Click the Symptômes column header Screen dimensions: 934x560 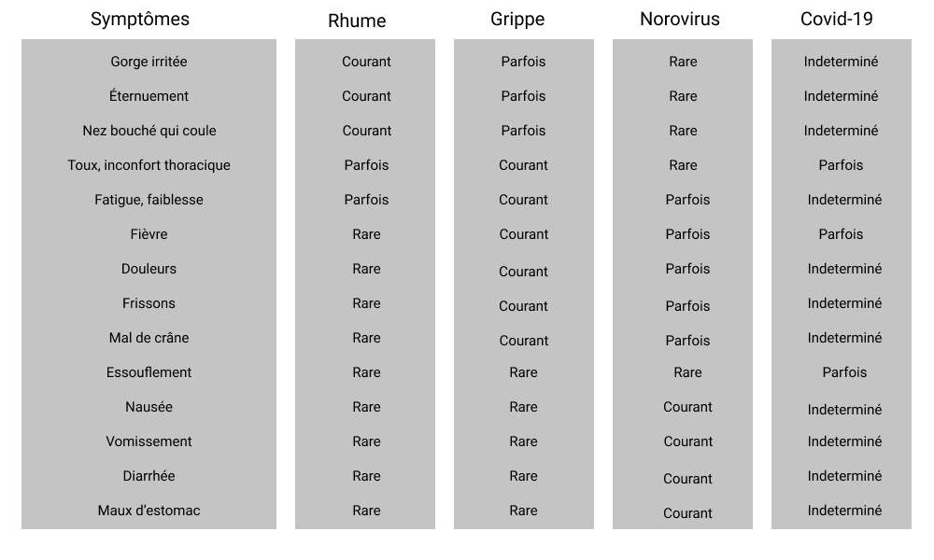click(140, 19)
